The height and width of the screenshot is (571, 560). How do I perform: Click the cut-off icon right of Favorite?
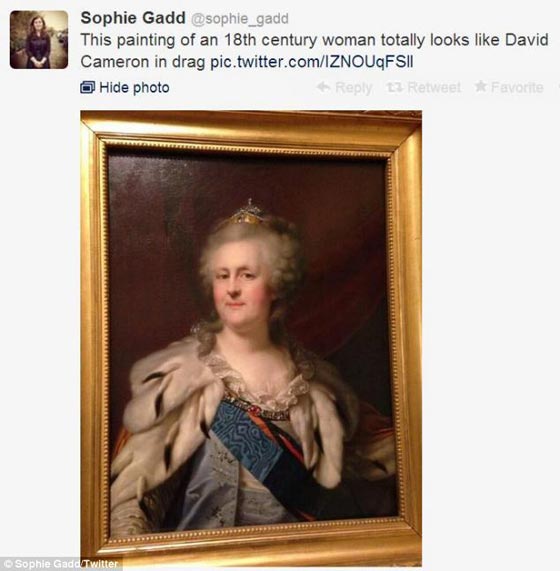point(559,87)
